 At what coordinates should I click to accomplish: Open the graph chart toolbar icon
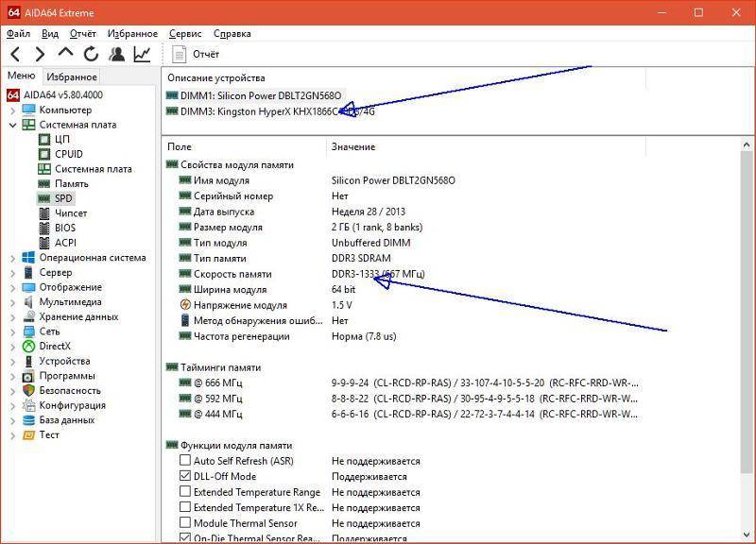coord(142,54)
